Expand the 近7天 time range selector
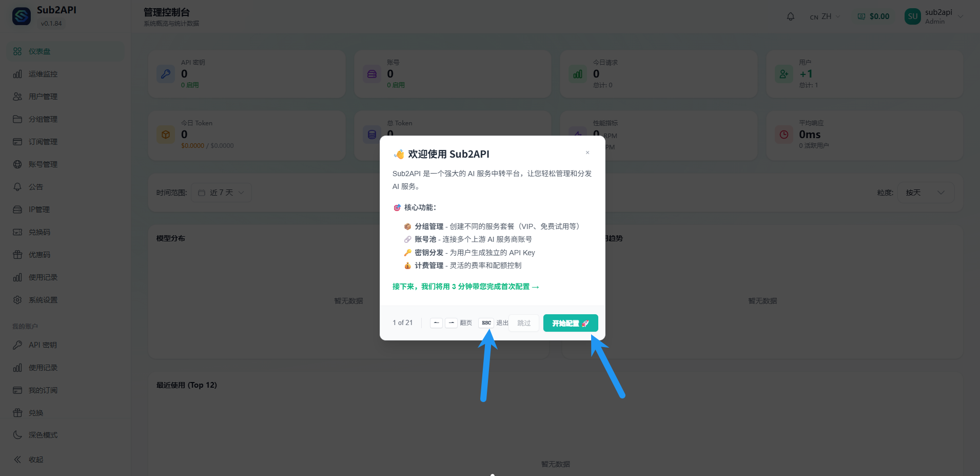This screenshot has width=980, height=476. [x=221, y=192]
